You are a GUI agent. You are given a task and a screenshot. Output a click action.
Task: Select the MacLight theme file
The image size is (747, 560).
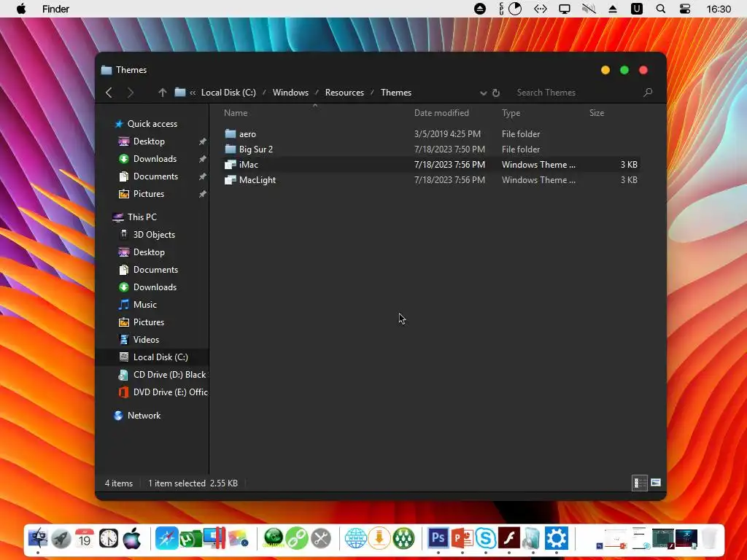coord(432,179)
